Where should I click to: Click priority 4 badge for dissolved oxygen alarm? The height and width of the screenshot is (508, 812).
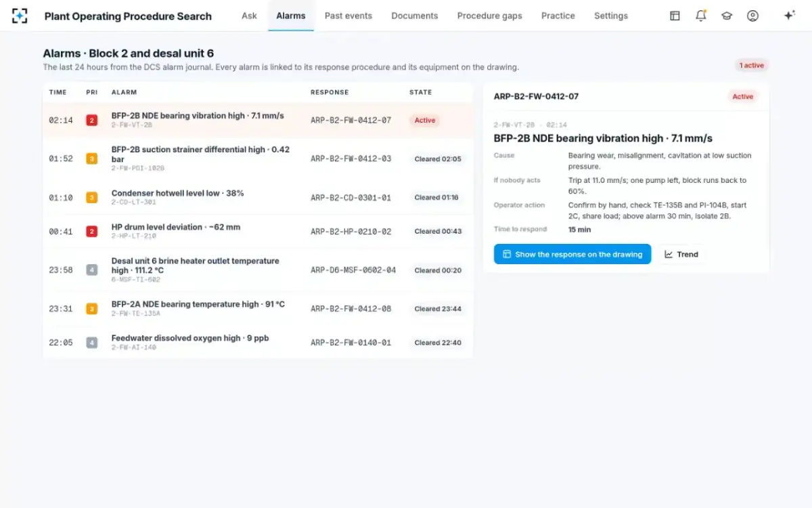point(91,343)
